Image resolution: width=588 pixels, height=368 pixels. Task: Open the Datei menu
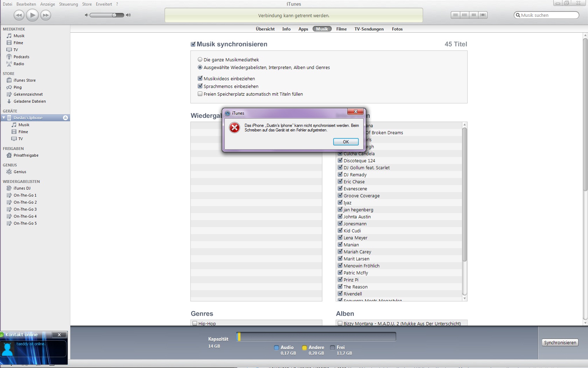click(x=7, y=4)
